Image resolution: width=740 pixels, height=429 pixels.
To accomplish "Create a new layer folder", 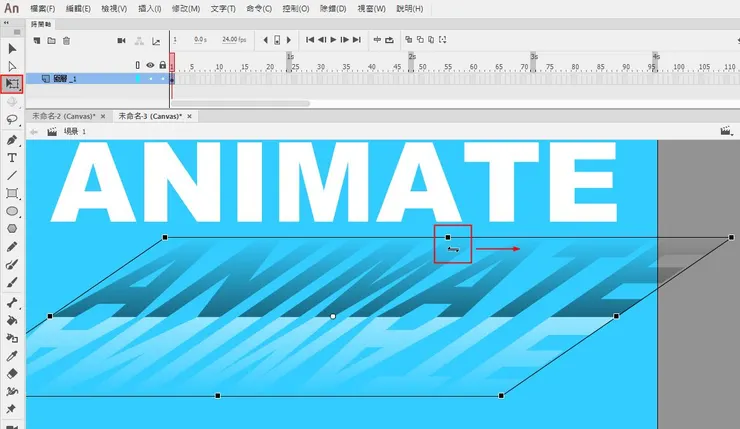I will click(51, 41).
